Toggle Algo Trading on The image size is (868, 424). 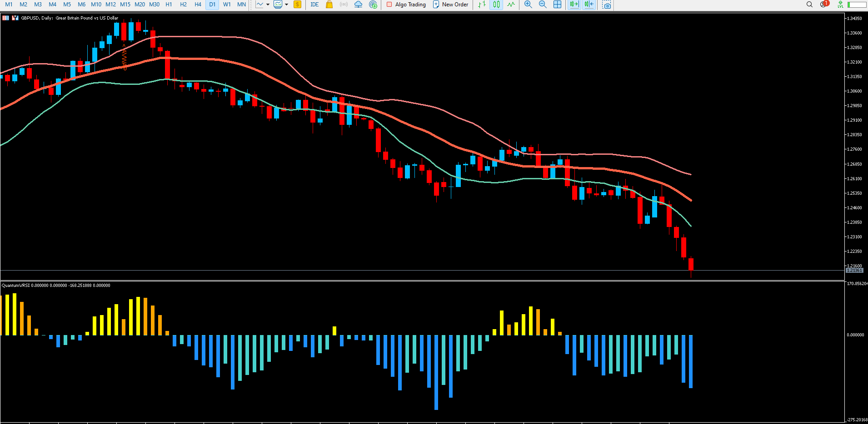[406, 5]
